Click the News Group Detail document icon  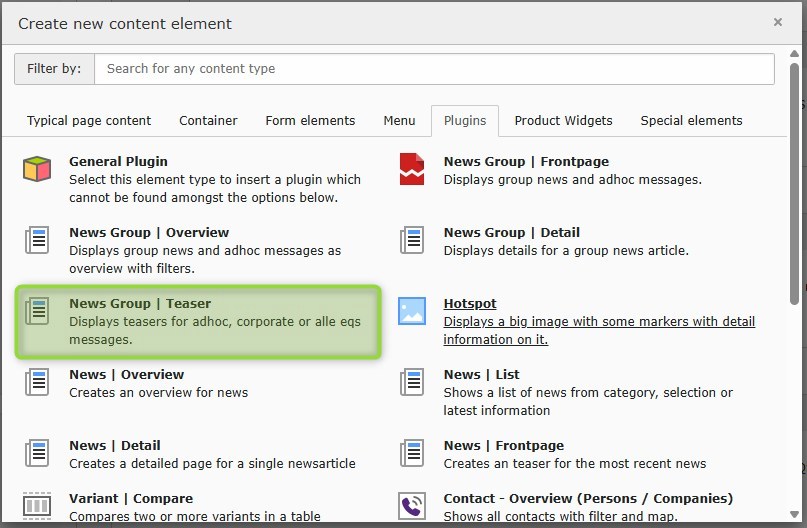click(412, 240)
